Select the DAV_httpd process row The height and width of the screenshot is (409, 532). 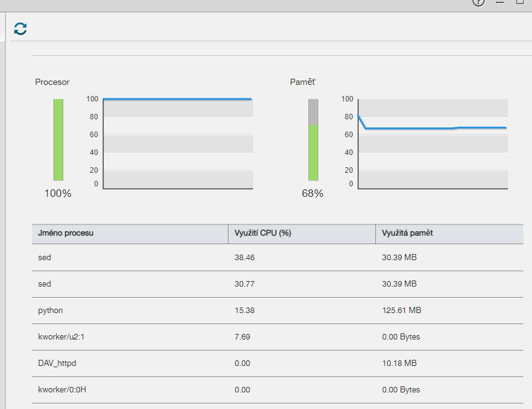57,363
